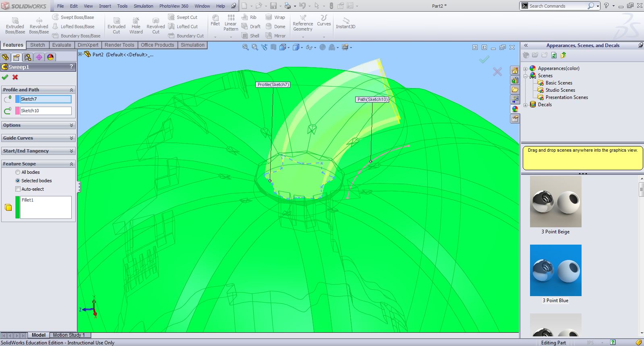Open the FeatureManager design tree tab
This screenshot has height=346, width=644.
tap(5, 57)
